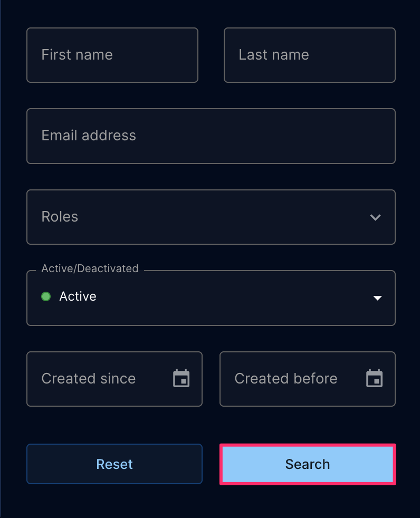Open the Active/Deactivated status dropdown

click(x=211, y=298)
